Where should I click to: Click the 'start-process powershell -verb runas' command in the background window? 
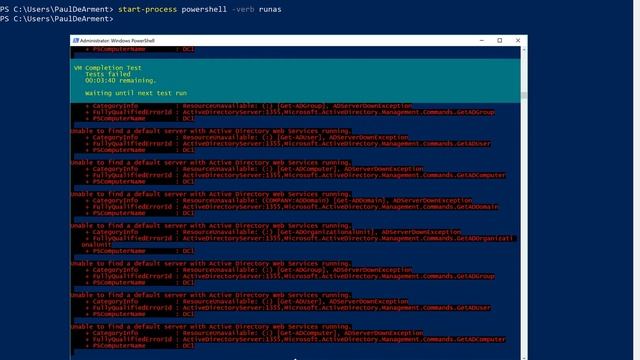pyautogui.click(x=200, y=9)
